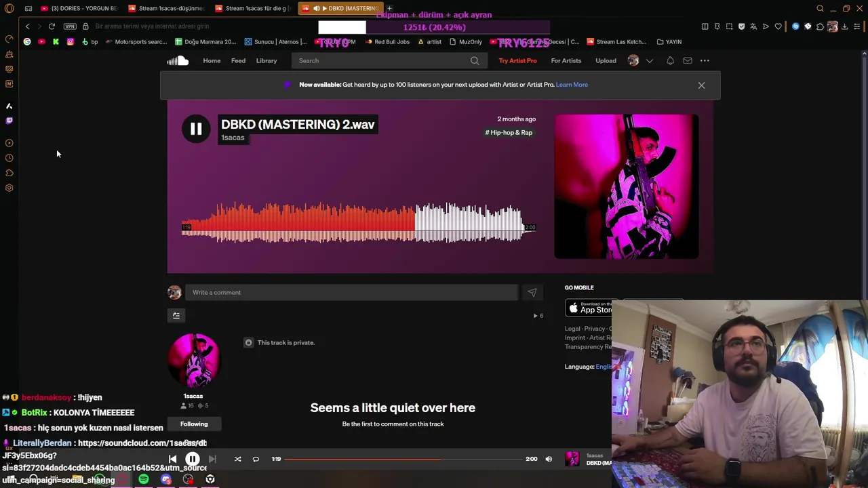Open the GX Cleaner icon in sidebar
The width and height of the screenshot is (868, 488).
coord(9,54)
